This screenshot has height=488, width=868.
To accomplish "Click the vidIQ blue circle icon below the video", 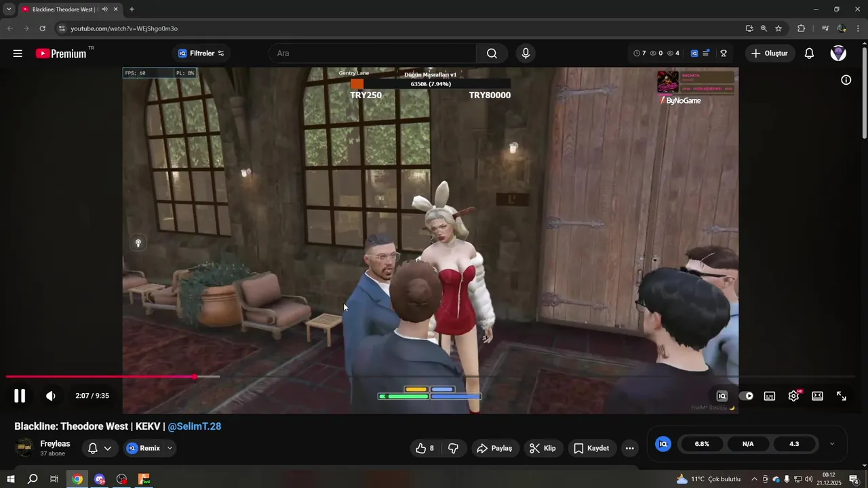I will click(x=663, y=444).
